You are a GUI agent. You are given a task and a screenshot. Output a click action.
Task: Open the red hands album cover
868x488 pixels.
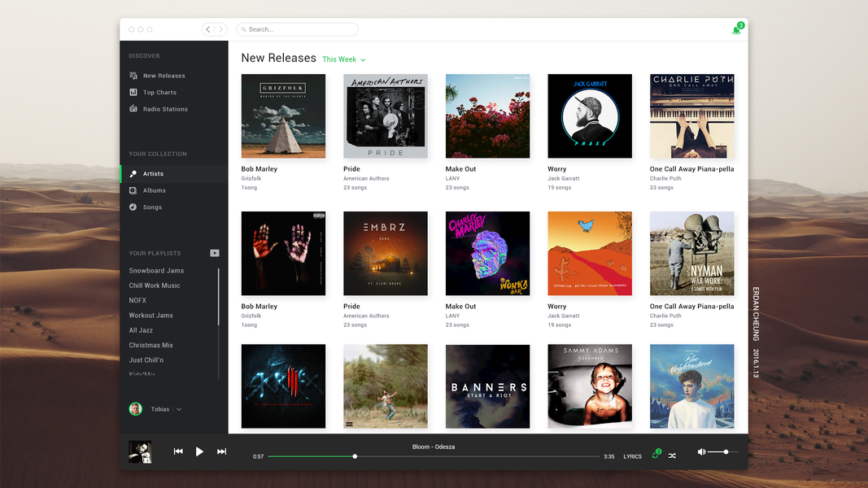pyautogui.click(x=283, y=254)
